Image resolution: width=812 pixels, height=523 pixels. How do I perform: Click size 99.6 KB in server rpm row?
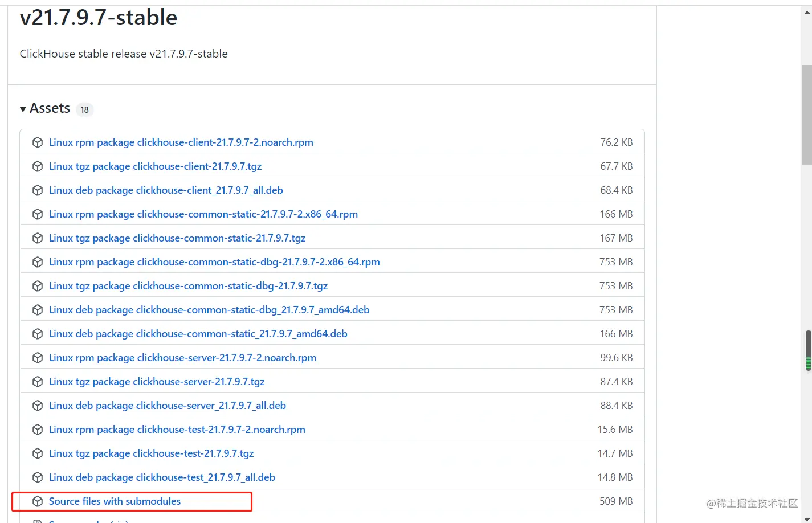click(616, 358)
